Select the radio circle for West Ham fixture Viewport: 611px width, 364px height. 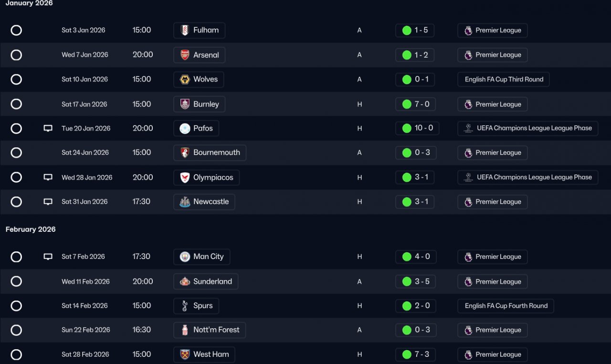[16, 354]
